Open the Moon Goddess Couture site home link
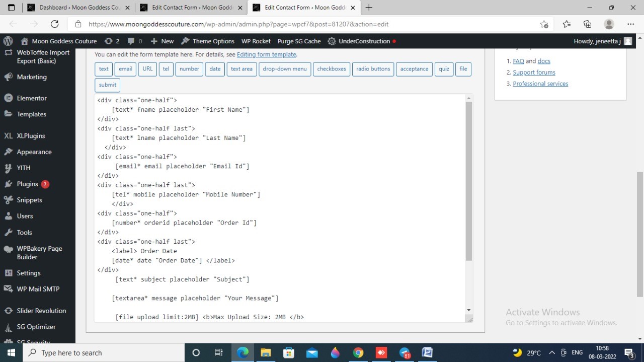 (x=59, y=41)
